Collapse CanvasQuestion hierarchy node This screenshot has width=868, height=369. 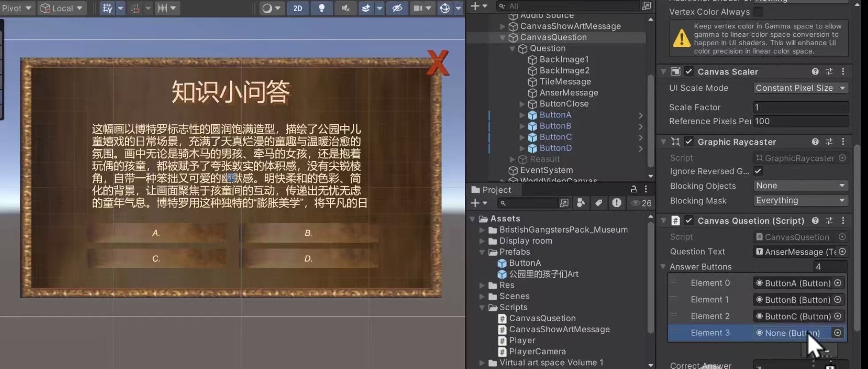tap(503, 38)
